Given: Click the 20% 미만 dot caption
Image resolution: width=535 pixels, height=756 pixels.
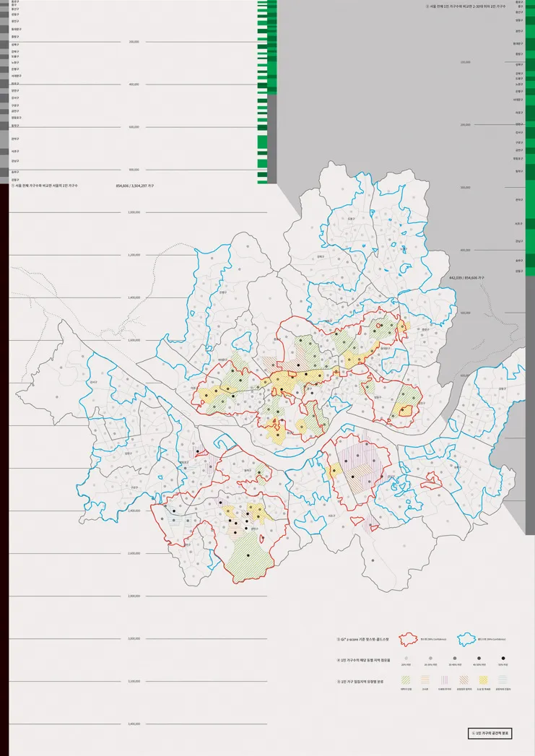Looking at the screenshot, I should pos(406,665).
